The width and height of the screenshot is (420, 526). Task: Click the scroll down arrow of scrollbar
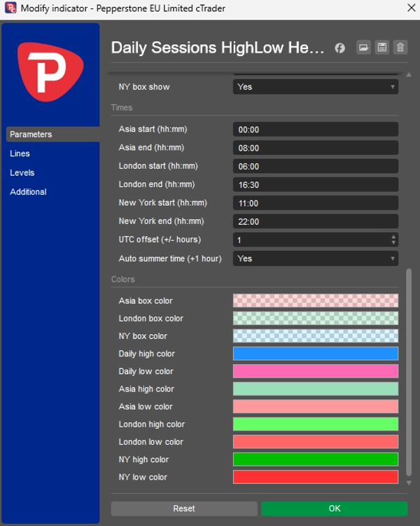pos(409,482)
